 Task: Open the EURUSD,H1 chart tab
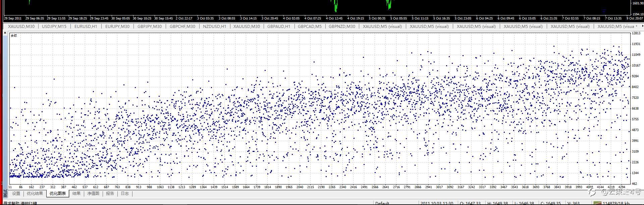[86, 26]
